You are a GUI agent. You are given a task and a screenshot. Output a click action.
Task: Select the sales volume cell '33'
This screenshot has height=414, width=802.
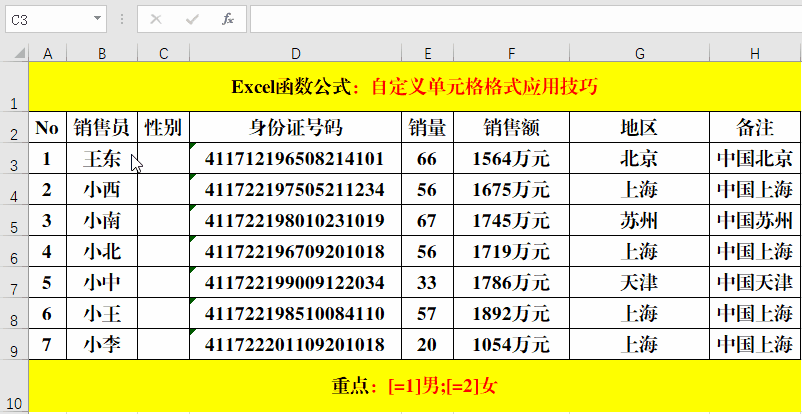pos(428,282)
